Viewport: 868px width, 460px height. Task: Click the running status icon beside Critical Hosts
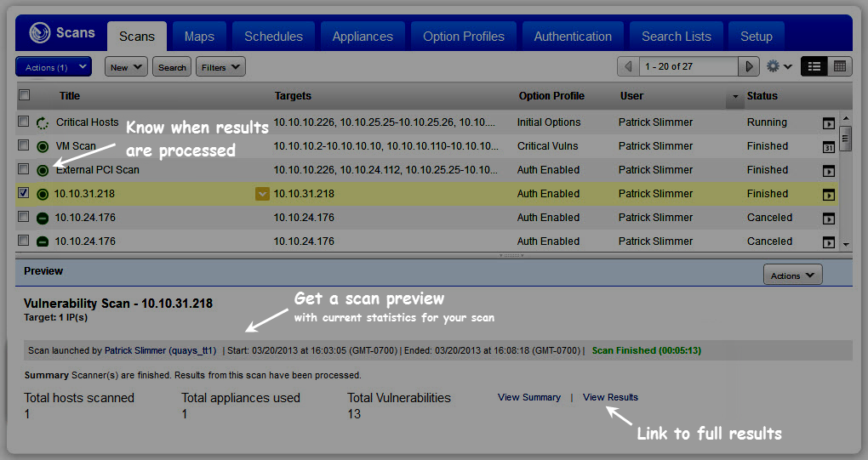pyautogui.click(x=43, y=122)
